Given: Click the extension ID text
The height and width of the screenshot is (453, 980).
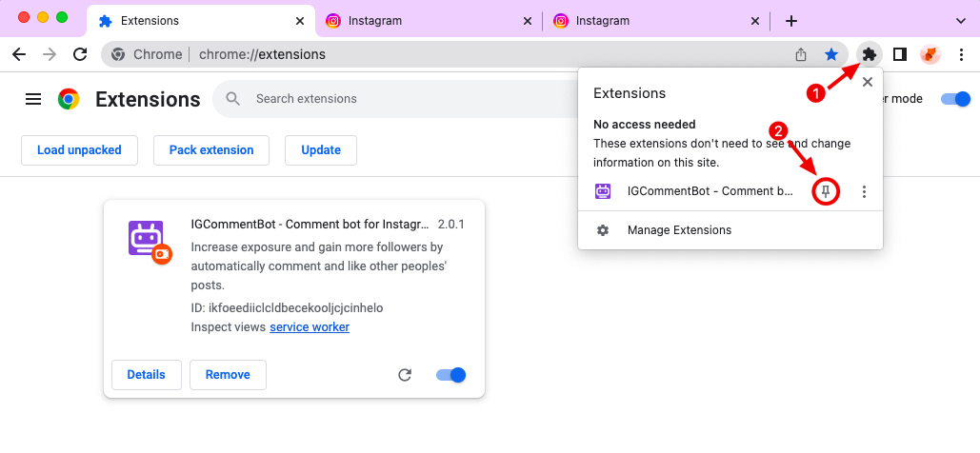Looking at the screenshot, I should tap(287, 307).
